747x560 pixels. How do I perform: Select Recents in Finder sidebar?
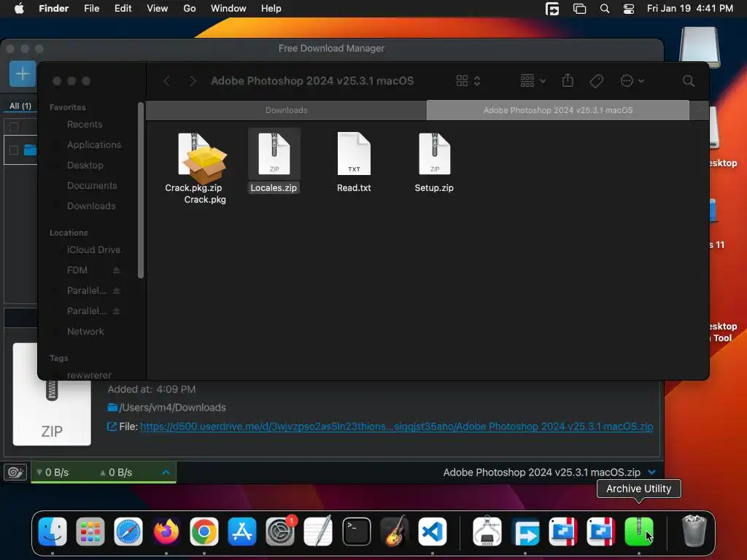(85, 124)
